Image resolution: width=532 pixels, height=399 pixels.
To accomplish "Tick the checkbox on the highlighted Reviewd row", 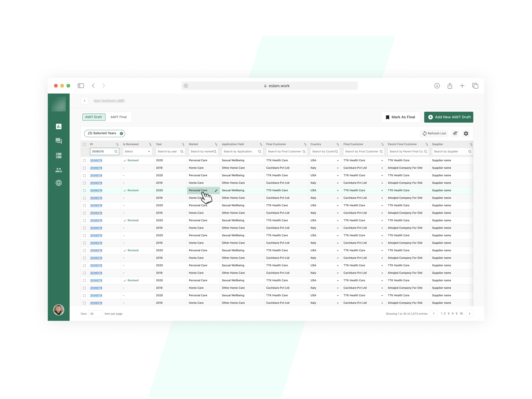I will point(84,190).
